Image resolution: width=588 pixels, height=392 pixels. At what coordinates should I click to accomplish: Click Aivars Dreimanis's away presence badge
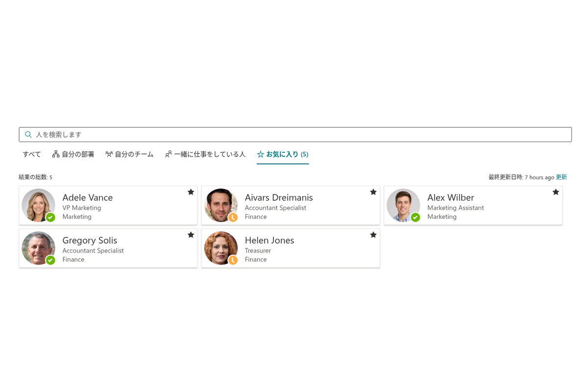pyautogui.click(x=233, y=217)
